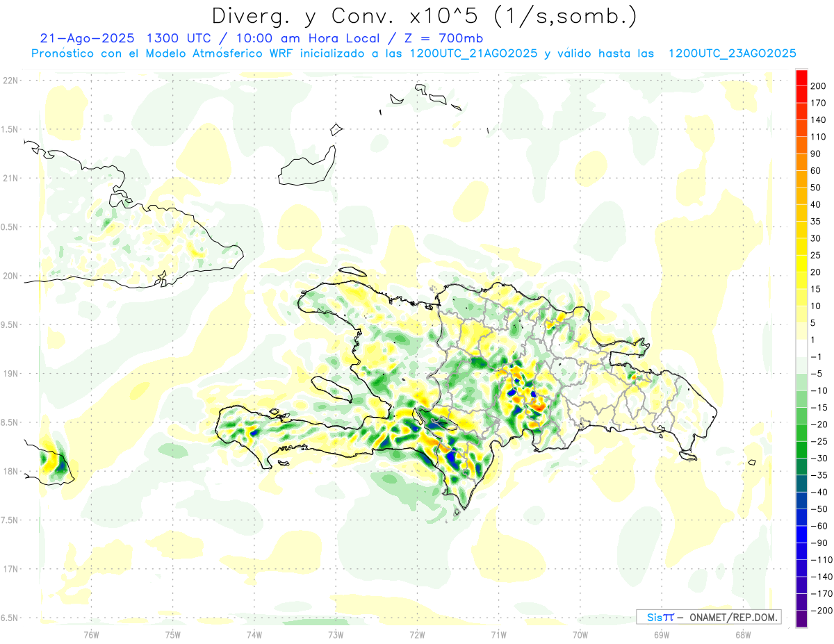Click the 75W longitude label
The width and height of the screenshot is (834, 644).
click(173, 635)
